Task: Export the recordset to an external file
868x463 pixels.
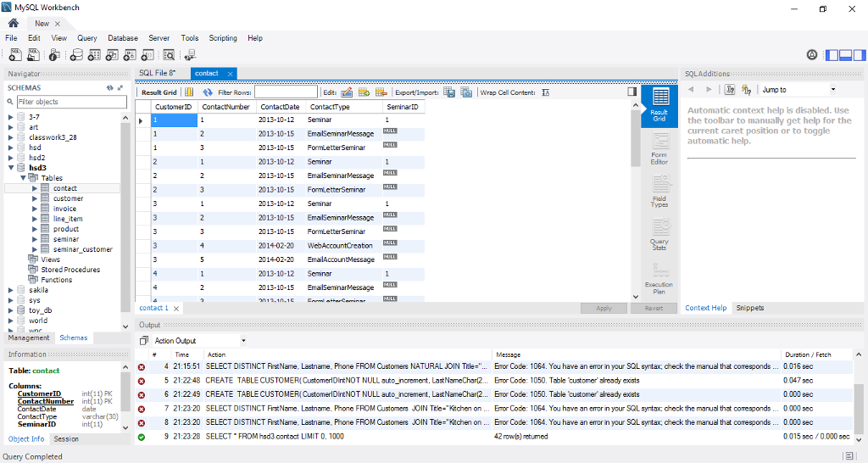Action: click(x=449, y=92)
